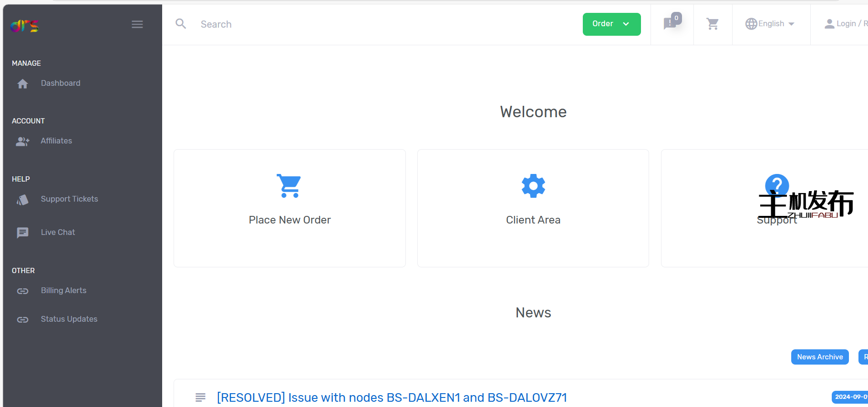Open the Status Updates link
This screenshot has height=407, width=868.
click(69, 319)
